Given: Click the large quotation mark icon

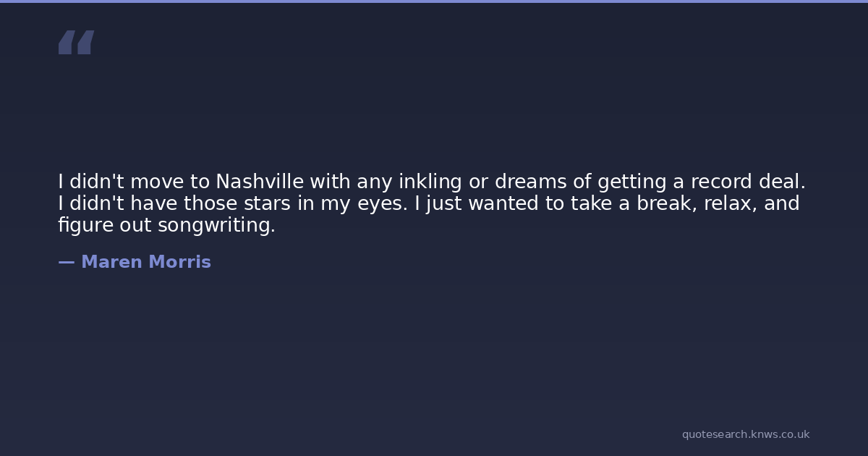Looking at the screenshot, I should pos(76,43).
